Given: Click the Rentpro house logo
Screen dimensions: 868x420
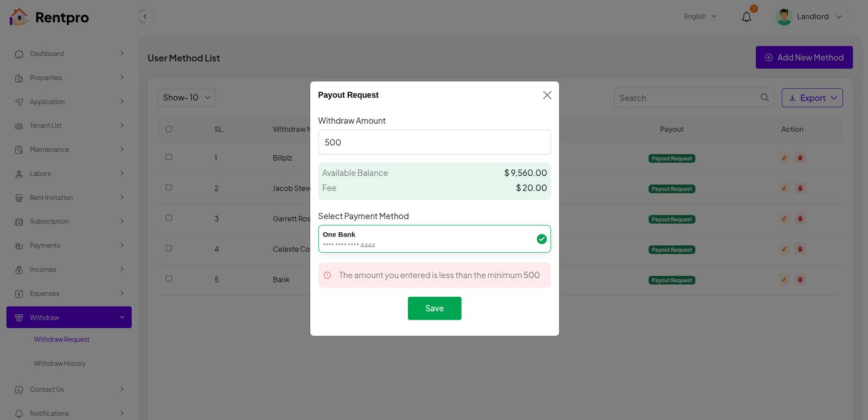Looking at the screenshot, I should [x=19, y=17].
